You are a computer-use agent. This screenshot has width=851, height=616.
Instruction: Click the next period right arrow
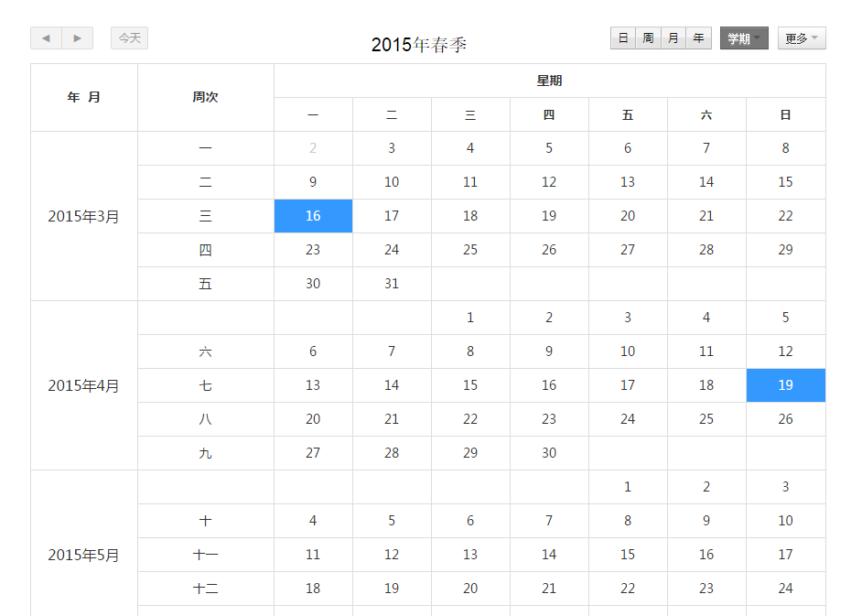(77, 38)
